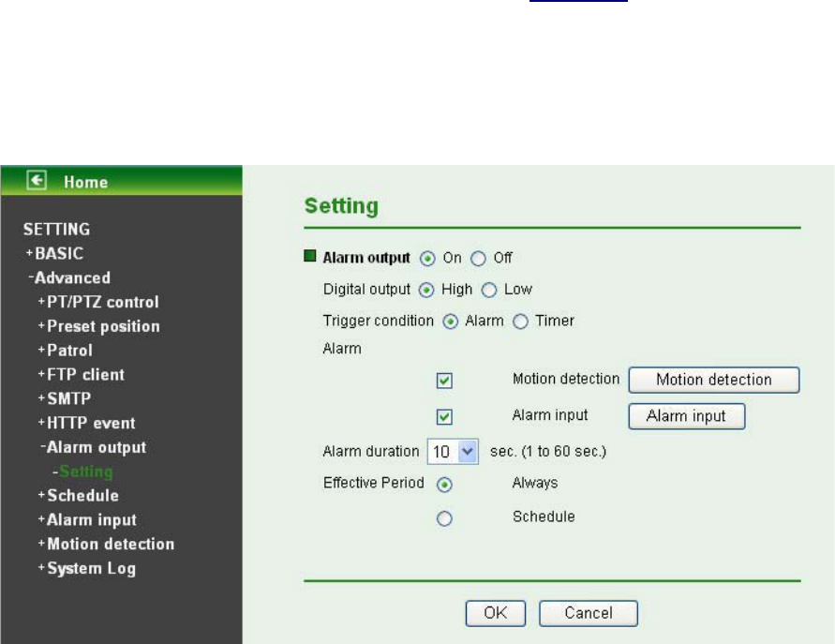Open the sidebar Schedule menu item
The height and width of the screenshot is (644, 835).
[79, 496]
